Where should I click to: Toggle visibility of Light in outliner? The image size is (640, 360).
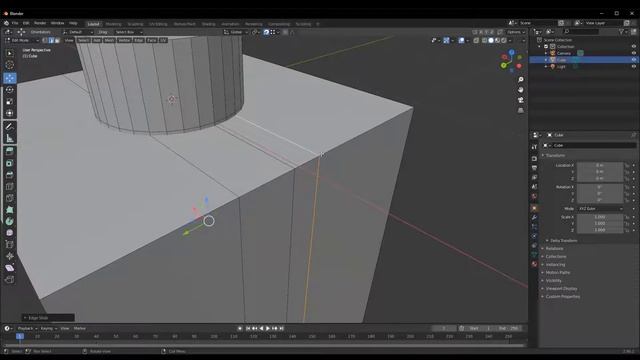pos(633,66)
